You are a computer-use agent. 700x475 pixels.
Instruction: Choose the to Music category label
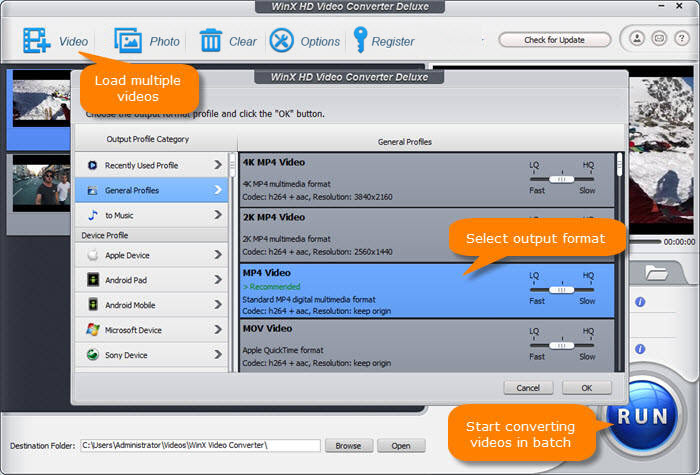[119, 216]
